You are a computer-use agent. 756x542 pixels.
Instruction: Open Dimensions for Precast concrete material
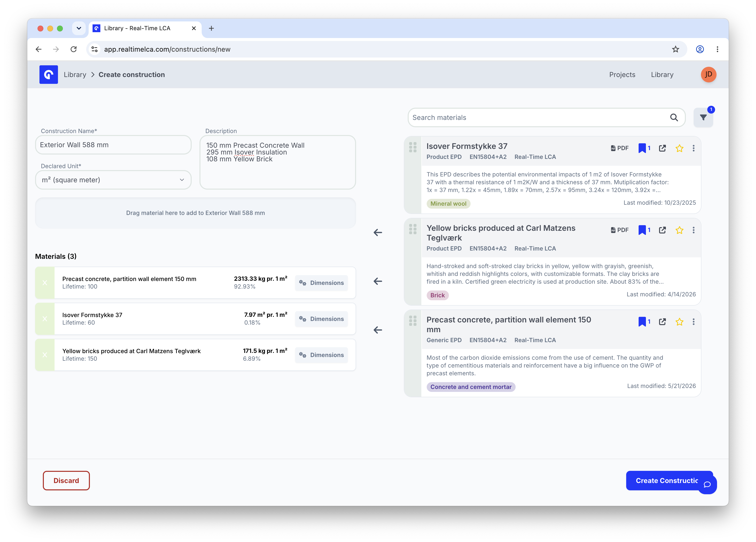pos(321,282)
